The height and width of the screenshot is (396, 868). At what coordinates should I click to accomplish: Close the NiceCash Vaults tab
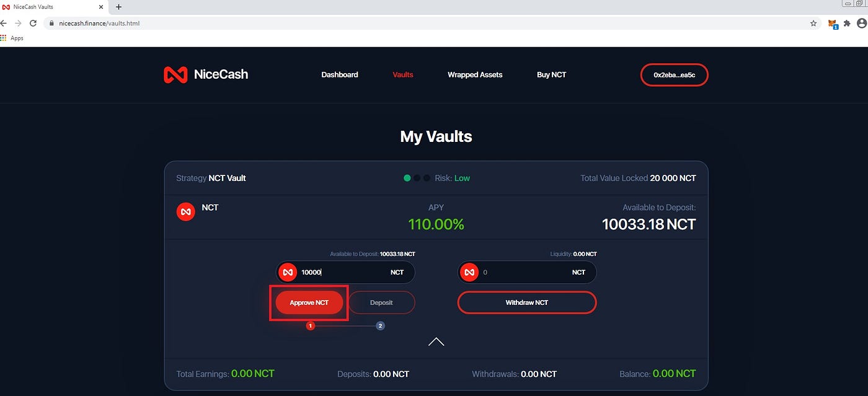click(101, 7)
